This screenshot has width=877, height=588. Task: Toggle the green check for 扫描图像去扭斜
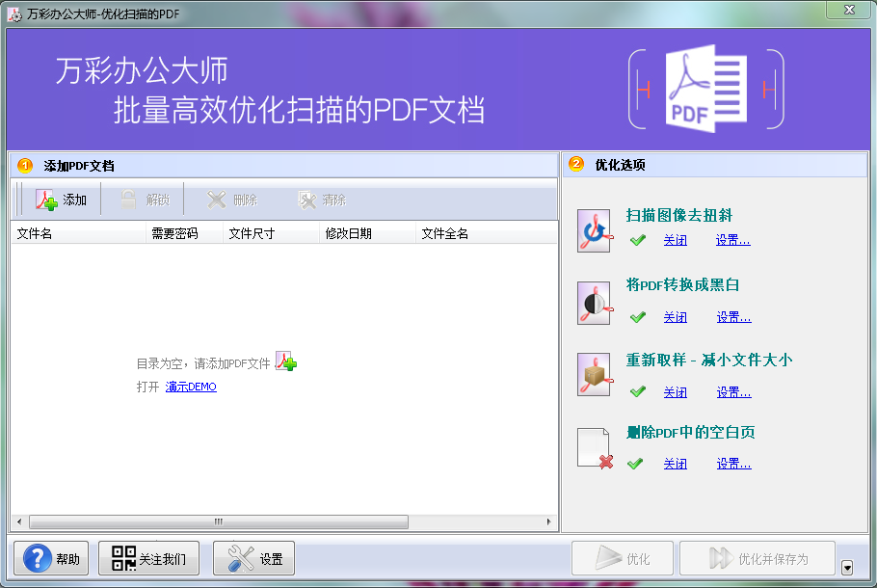[637, 240]
